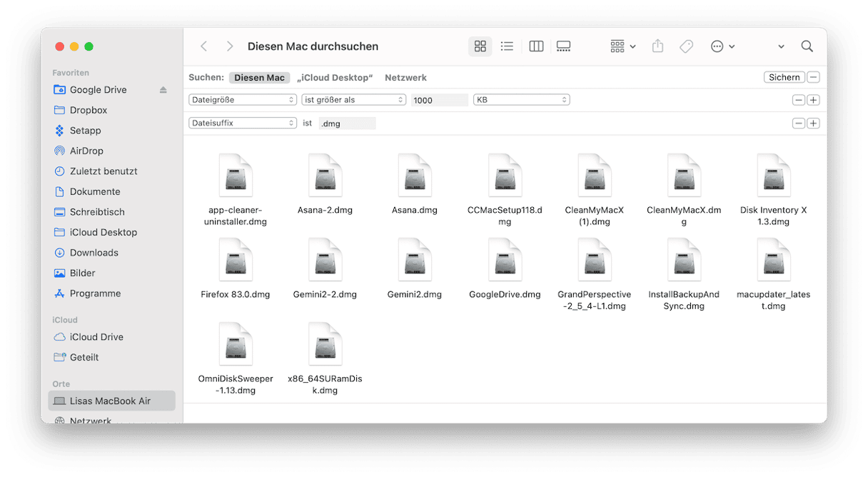Select the macupdater_latest.dmg file icon

click(x=774, y=260)
